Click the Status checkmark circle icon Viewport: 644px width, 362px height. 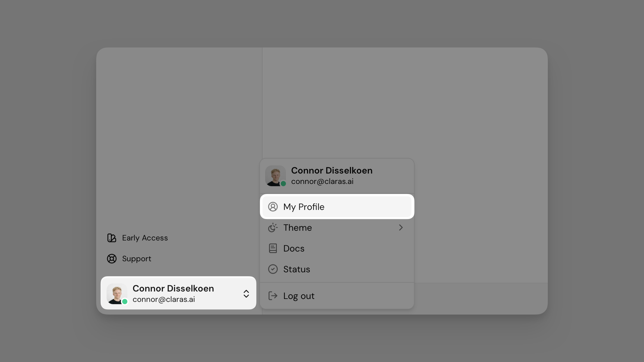273,269
